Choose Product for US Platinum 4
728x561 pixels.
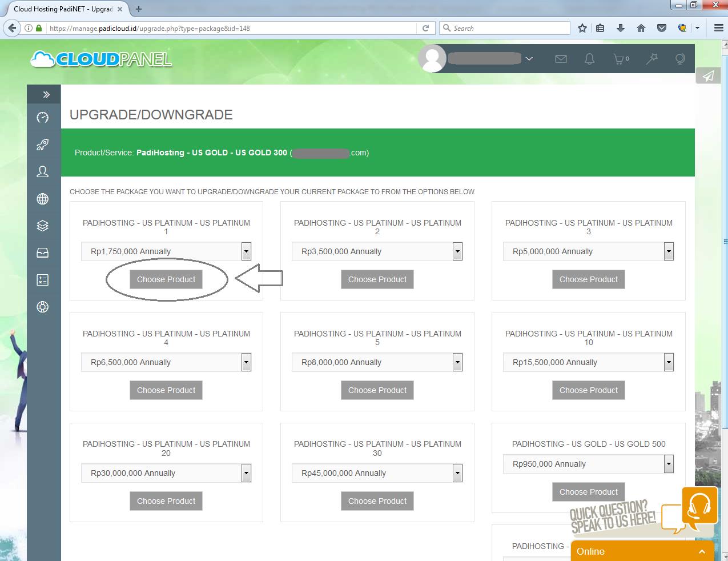tap(166, 390)
